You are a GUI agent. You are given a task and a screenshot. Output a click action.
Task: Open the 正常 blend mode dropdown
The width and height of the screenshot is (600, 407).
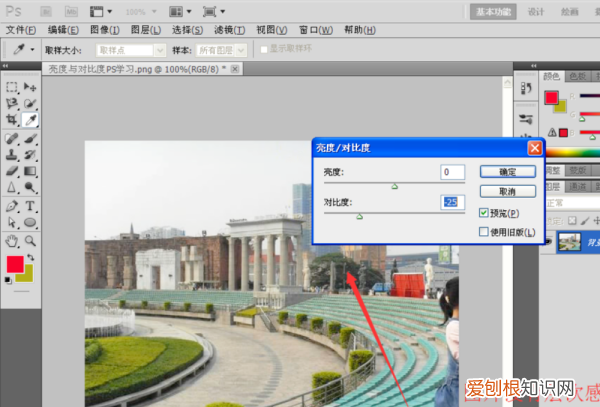click(572, 203)
